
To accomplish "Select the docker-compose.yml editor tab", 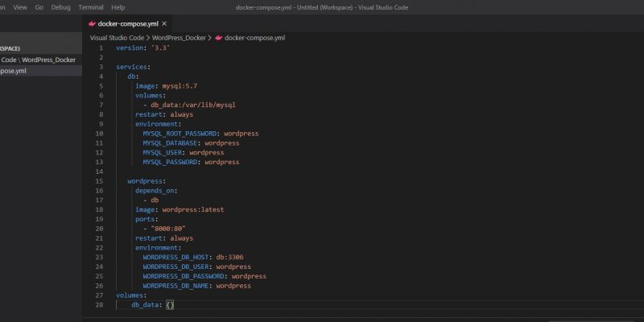I will click(x=128, y=24).
